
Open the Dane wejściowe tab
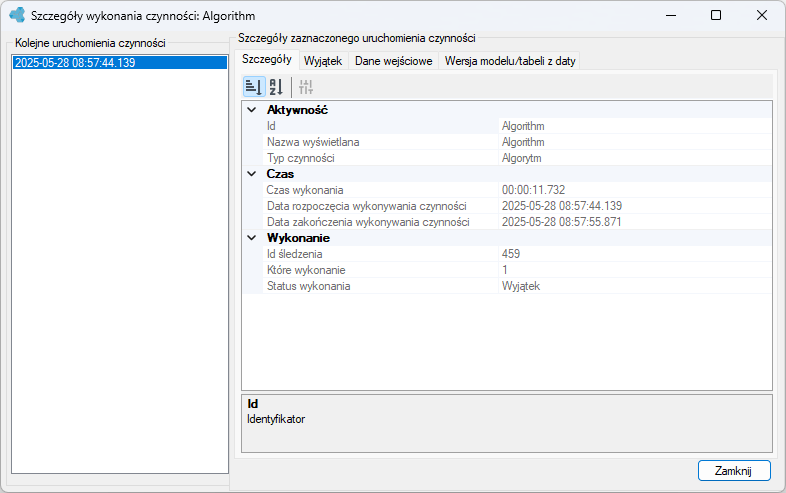[394, 61]
